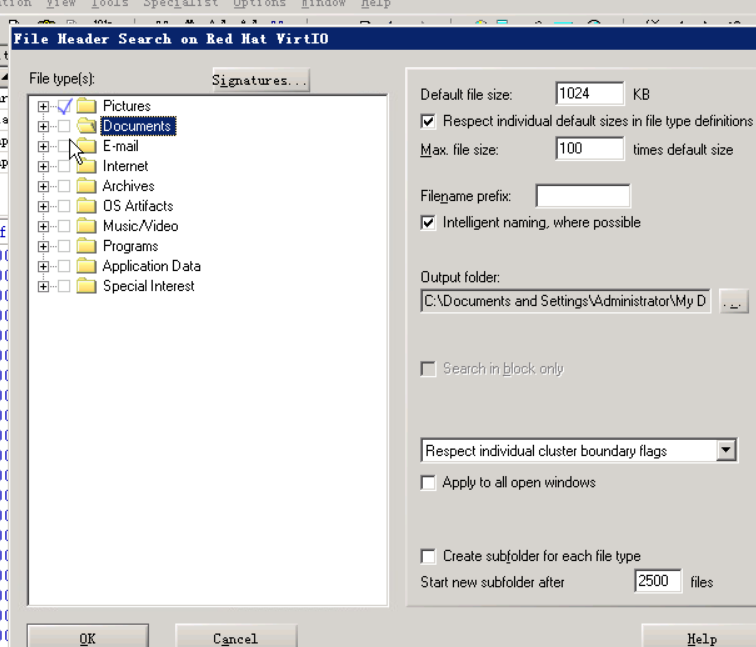
Task: Expand the Music/Video node
Action: pos(43,226)
